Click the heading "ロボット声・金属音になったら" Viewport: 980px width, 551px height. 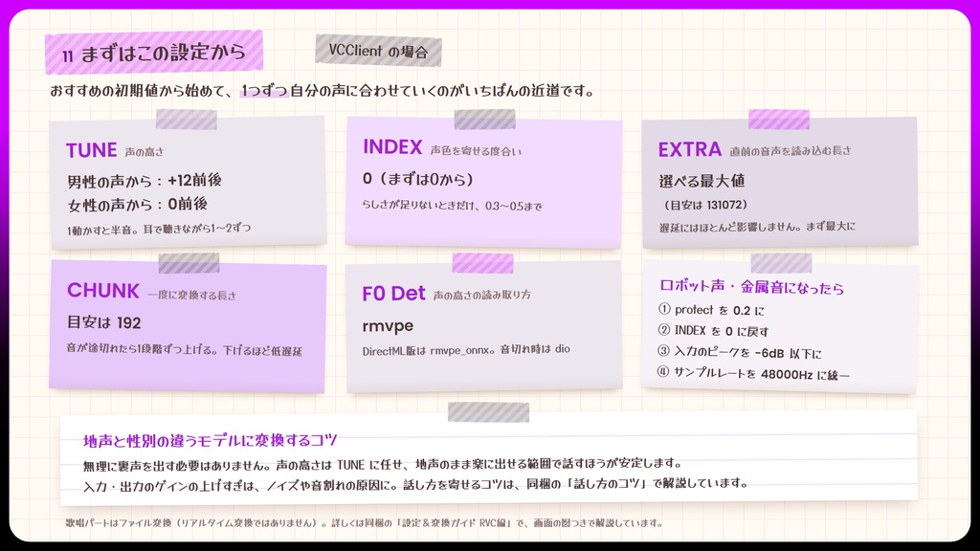click(751, 287)
